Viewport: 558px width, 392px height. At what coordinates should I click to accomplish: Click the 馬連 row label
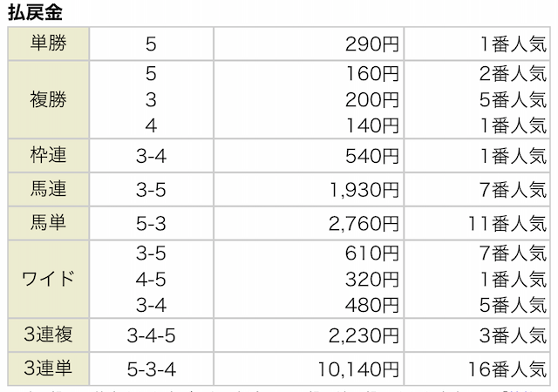(47, 188)
